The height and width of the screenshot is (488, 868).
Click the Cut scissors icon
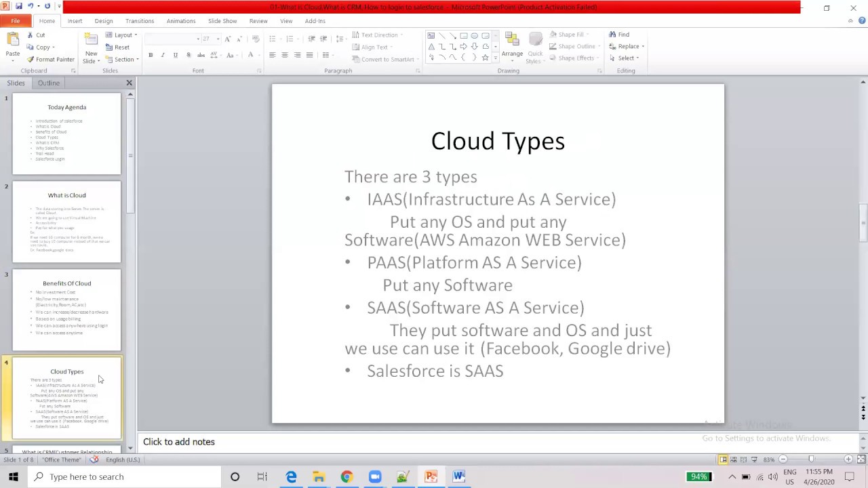(x=31, y=35)
